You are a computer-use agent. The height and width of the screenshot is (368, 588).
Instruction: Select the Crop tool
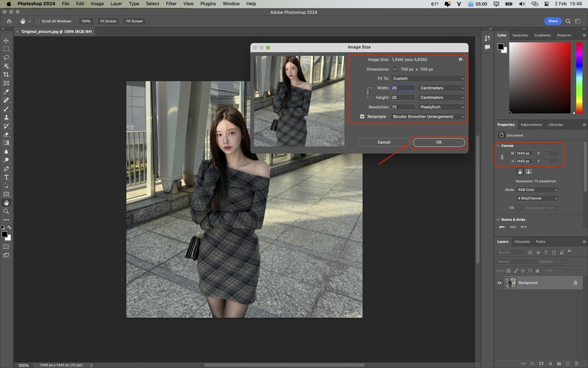[x=7, y=75]
